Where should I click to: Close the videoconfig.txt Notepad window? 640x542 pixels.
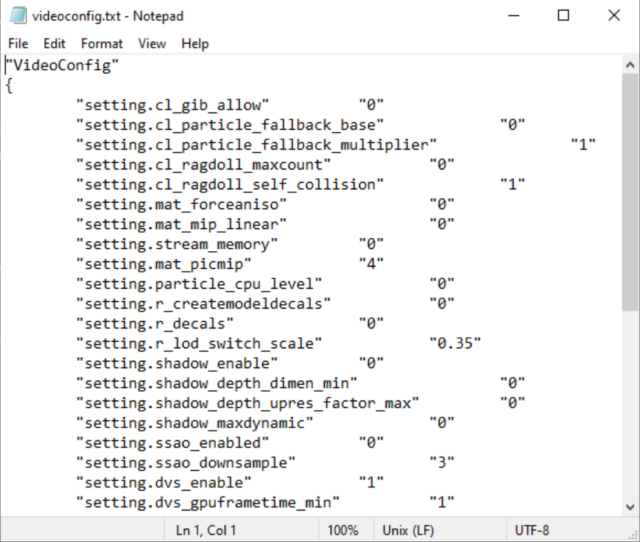click(x=614, y=16)
